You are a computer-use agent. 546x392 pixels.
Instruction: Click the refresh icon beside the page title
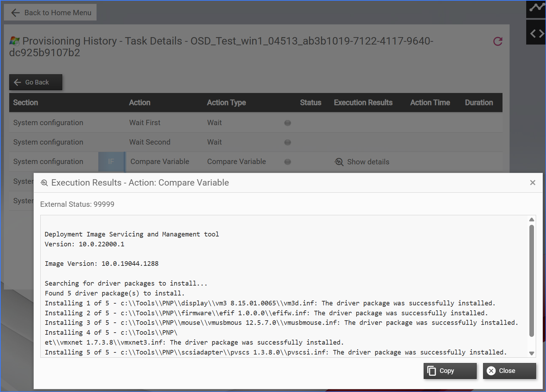498,41
